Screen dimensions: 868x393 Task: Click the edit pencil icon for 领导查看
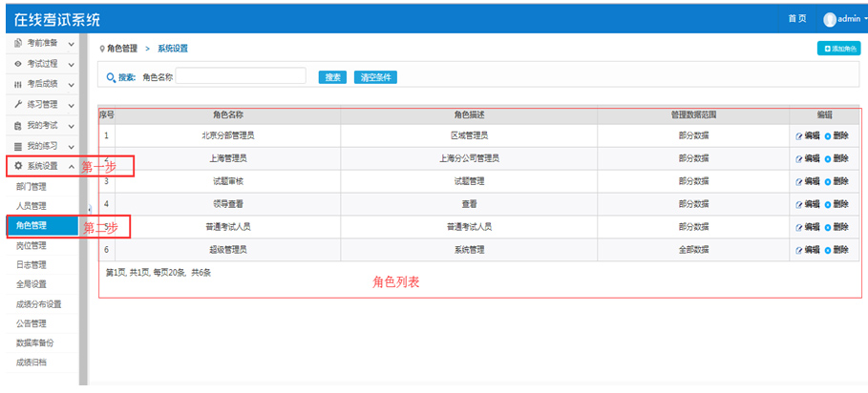pyautogui.click(x=798, y=204)
